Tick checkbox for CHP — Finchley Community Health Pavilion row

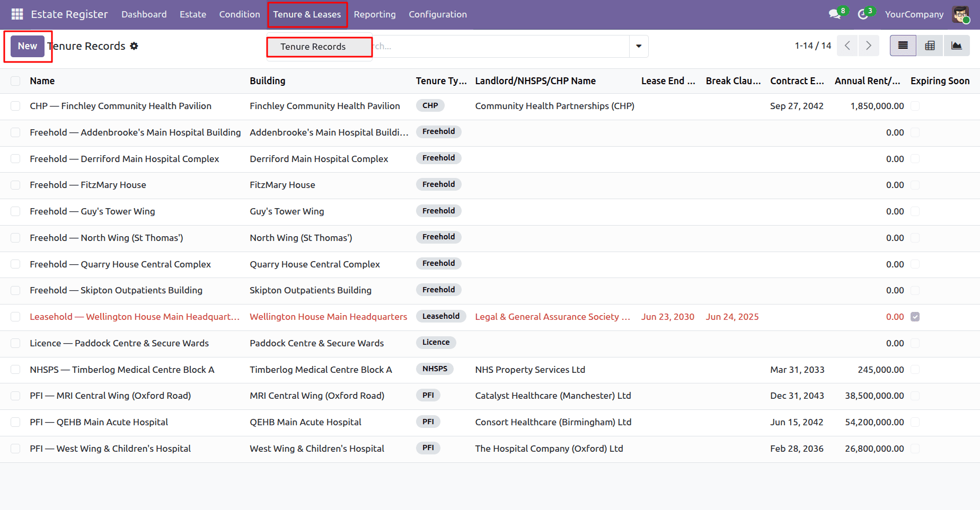point(15,106)
